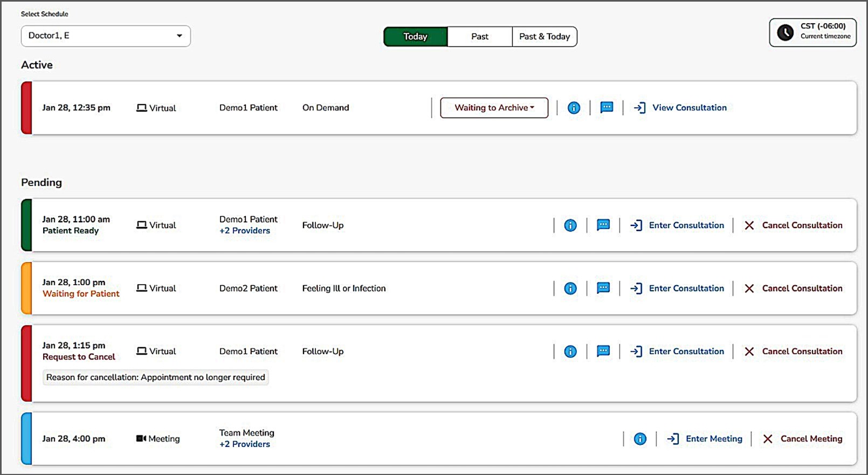Screen dimensions: 868x475
Task: Expand the Waiting to Archive dropdown
Action: (x=494, y=108)
